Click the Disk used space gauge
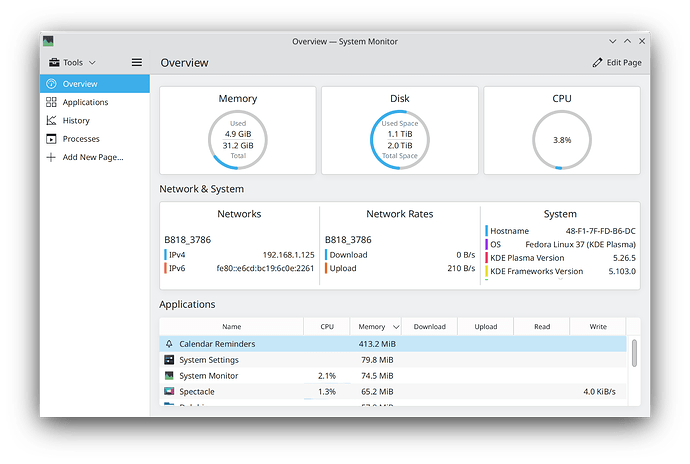Viewport: 690px width, 464px height. pos(400,140)
